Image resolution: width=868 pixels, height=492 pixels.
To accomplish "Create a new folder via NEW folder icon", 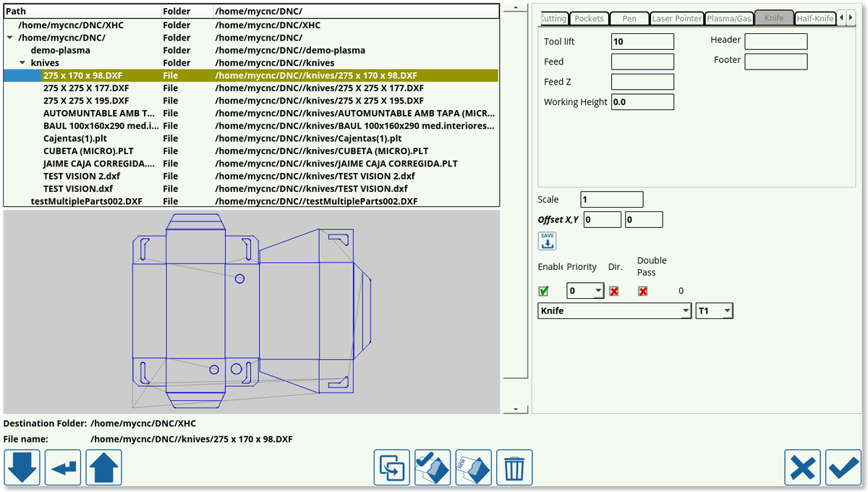I will pyautogui.click(x=472, y=467).
